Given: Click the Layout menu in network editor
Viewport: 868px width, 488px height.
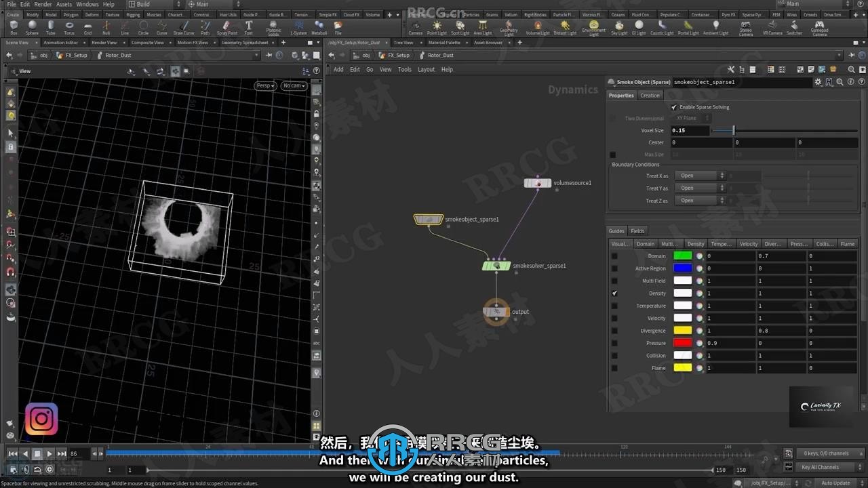Looking at the screenshot, I should coord(426,69).
